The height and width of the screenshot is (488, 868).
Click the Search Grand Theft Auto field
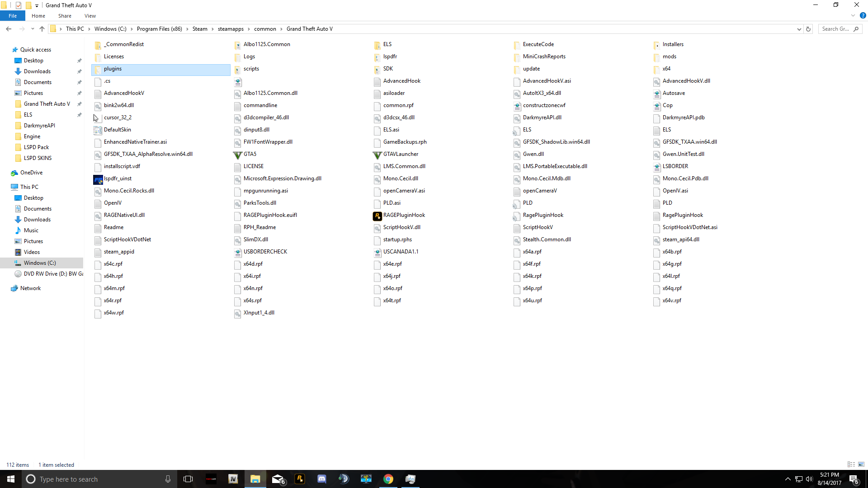835,29
